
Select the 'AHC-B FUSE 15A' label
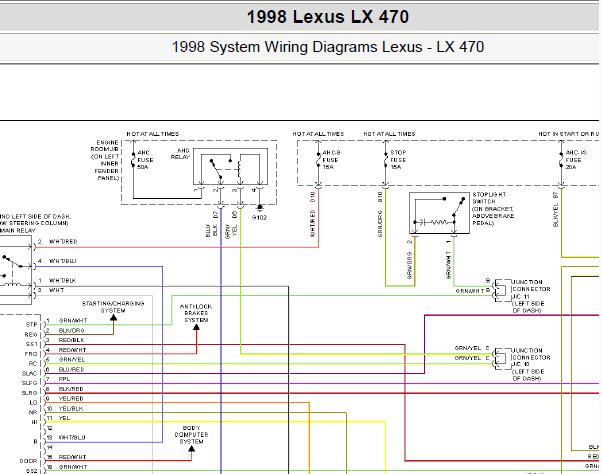(x=331, y=160)
